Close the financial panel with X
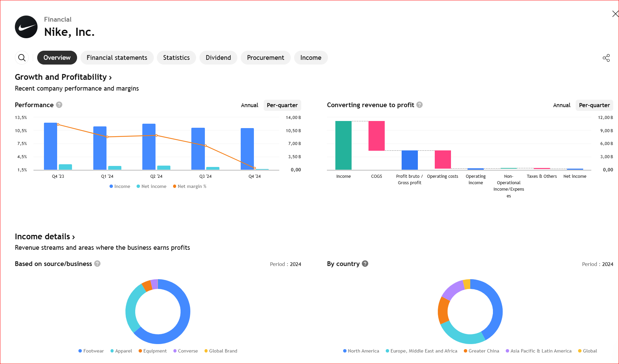This screenshot has width=619, height=364. 615,14
